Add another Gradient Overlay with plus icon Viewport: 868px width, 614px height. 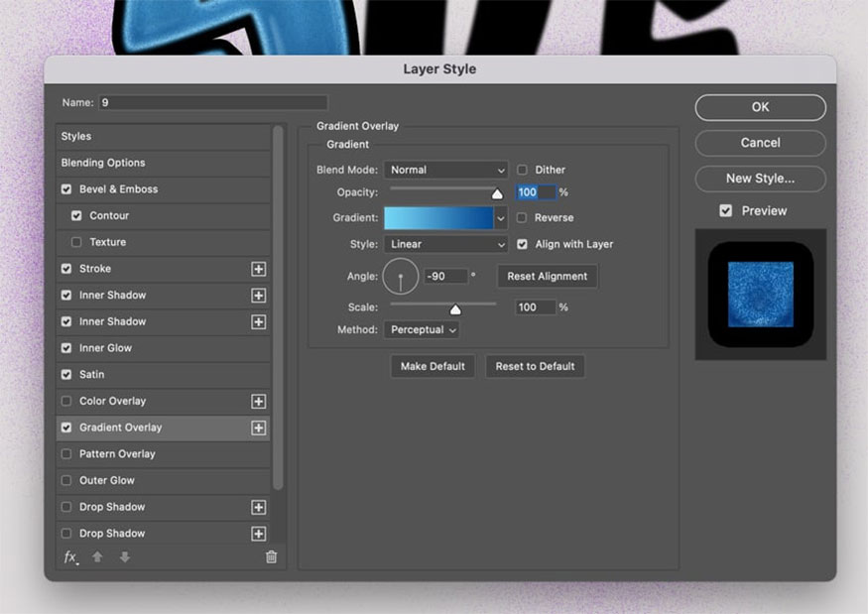[x=258, y=428]
